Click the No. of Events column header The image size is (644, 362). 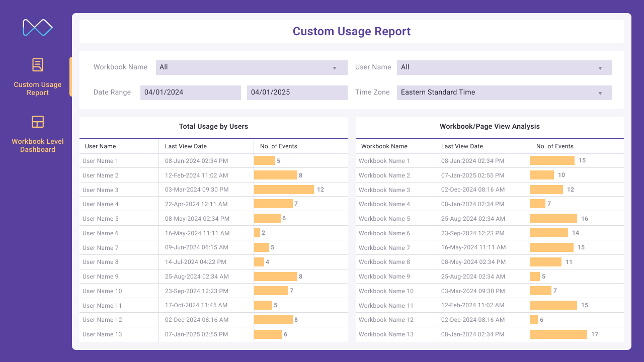tap(278, 146)
